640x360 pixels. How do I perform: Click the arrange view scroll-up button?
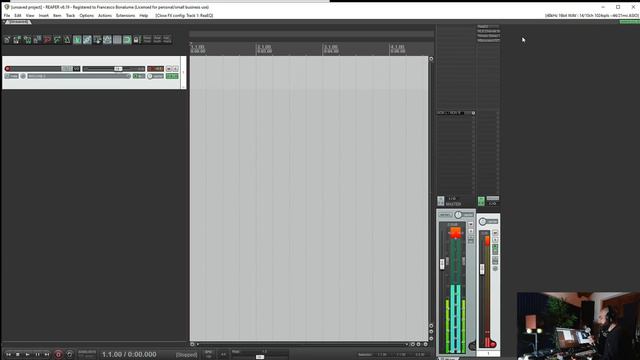tap(431, 59)
